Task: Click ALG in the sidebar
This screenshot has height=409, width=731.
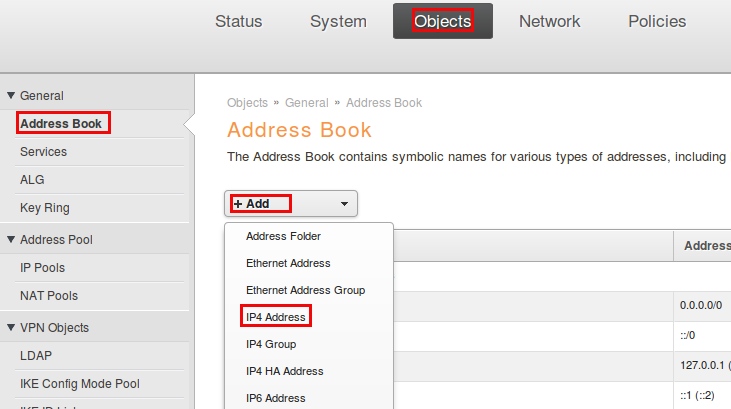Action: click(32, 180)
